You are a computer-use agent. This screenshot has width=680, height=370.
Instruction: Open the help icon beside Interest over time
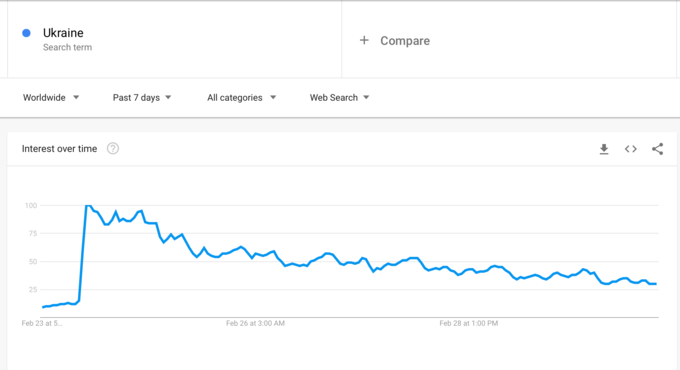pos(113,148)
